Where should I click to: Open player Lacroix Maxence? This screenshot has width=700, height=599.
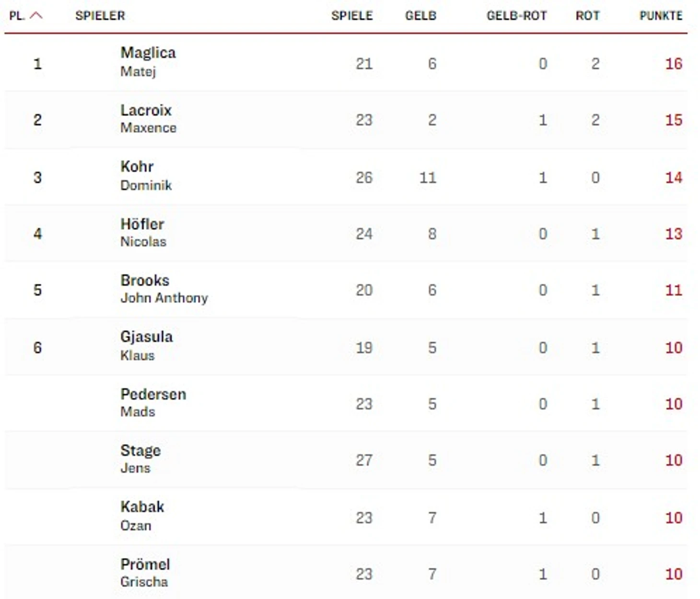coord(148,118)
